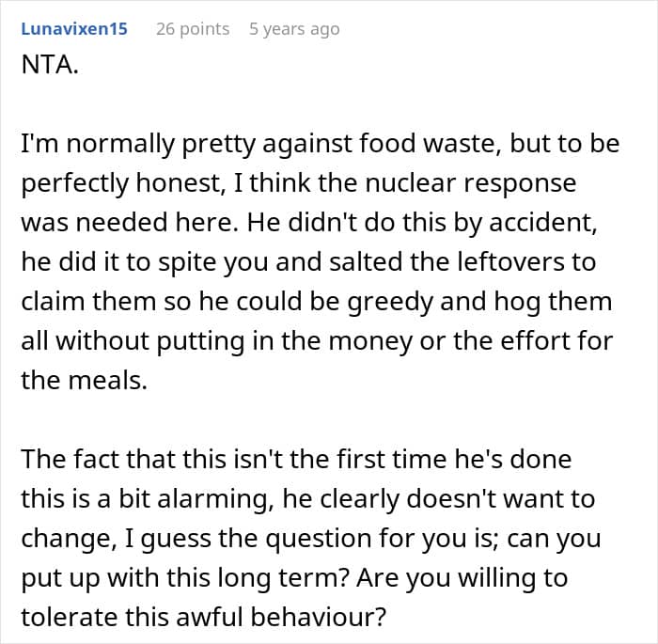Open the 5 years ago permalink
This screenshot has width=658, height=644.
coord(293,29)
